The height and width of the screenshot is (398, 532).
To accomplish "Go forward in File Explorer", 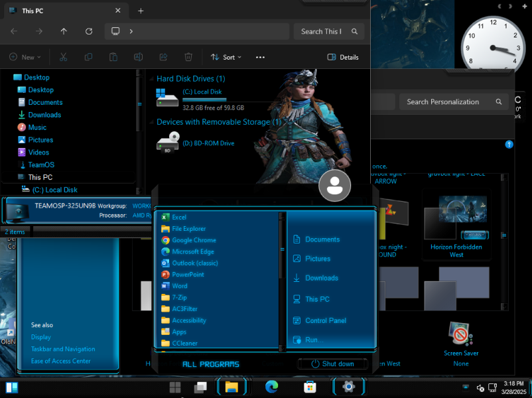I will point(39,32).
